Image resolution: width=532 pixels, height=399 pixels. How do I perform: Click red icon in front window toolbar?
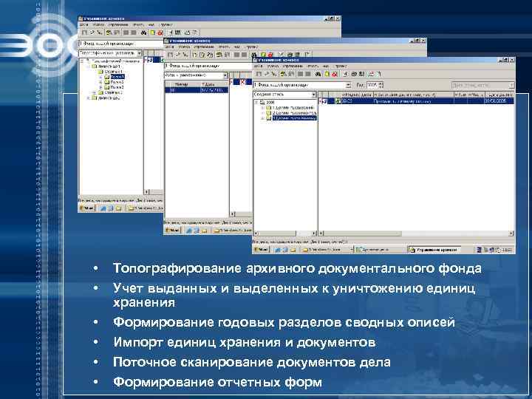coord(335,74)
